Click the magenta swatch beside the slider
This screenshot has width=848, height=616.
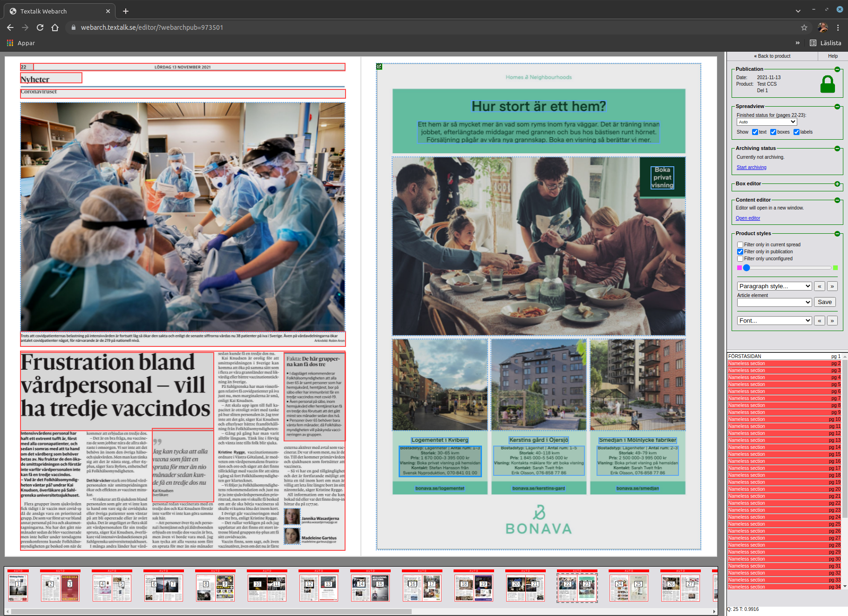click(739, 268)
